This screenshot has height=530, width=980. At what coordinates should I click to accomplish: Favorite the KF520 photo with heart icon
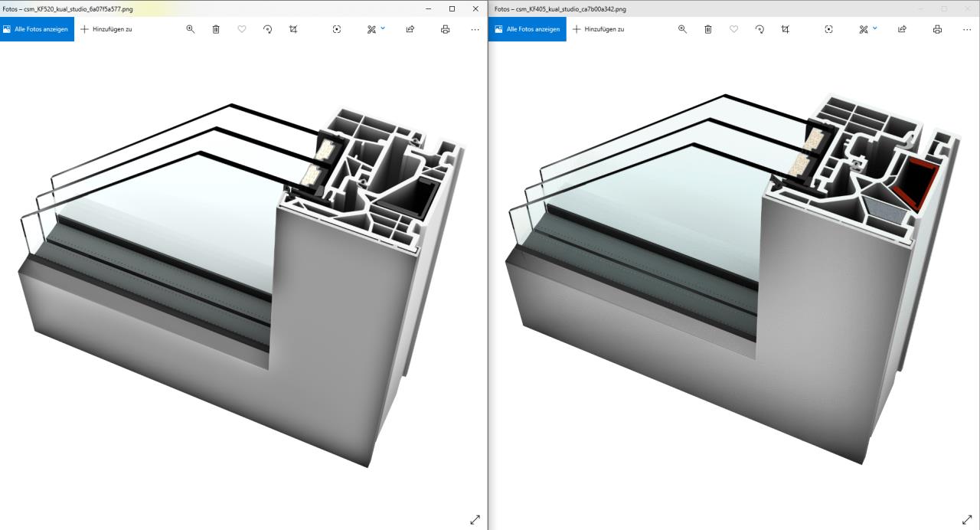point(242,29)
